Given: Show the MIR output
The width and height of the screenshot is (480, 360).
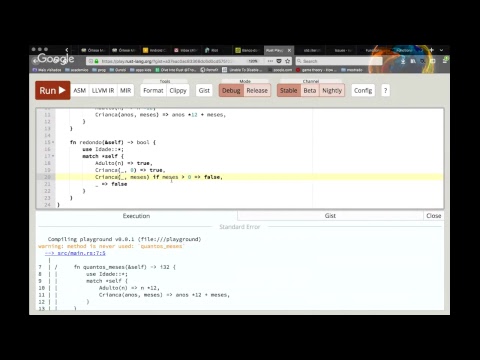Looking at the screenshot, I should click(126, 90).
